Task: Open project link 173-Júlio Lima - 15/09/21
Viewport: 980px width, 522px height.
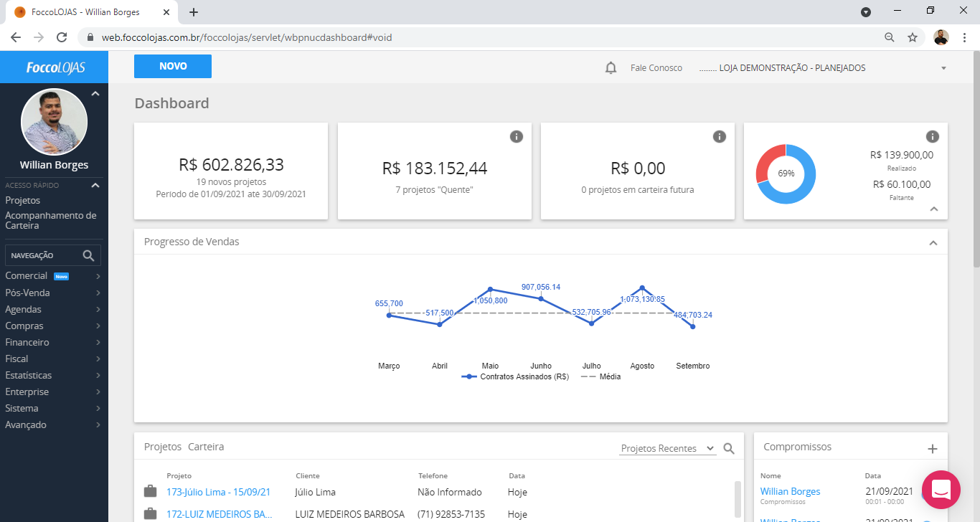Action: tap(218, 492)
